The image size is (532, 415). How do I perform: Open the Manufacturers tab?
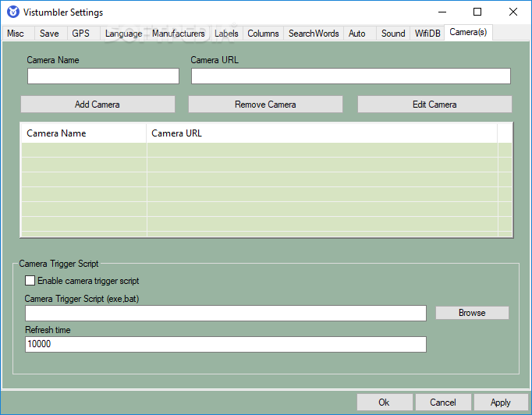[179, 34]
